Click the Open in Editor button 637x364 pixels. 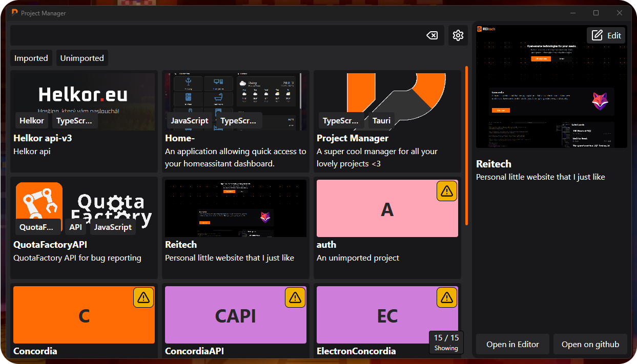coord(512,344)
